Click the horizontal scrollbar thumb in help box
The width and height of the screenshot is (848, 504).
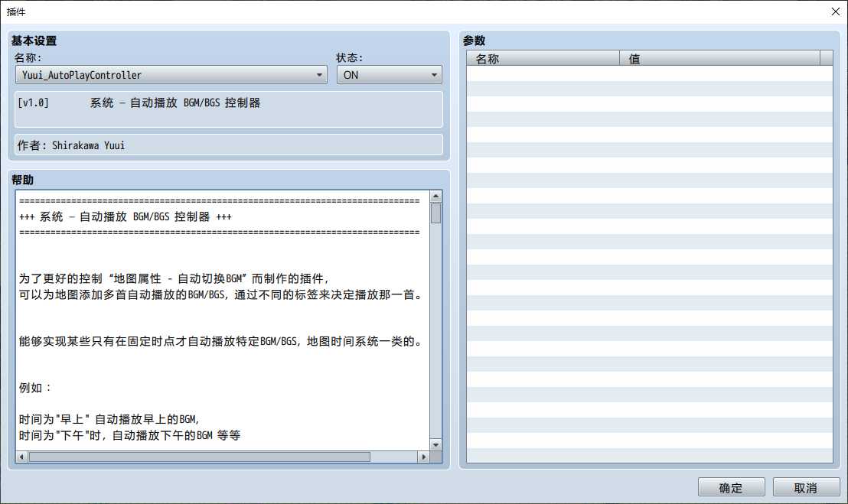200,457
